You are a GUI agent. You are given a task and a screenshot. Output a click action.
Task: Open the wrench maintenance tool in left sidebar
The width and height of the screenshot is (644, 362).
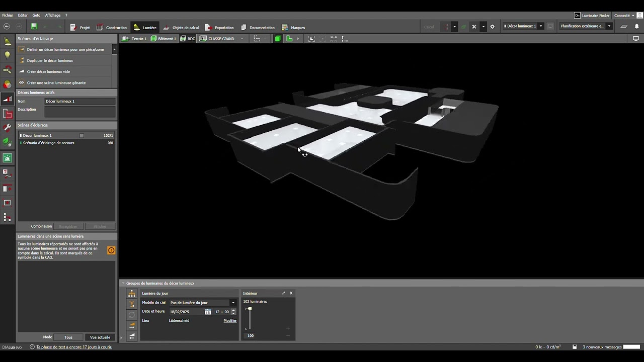pyautogui.click(x=8, y=128)
